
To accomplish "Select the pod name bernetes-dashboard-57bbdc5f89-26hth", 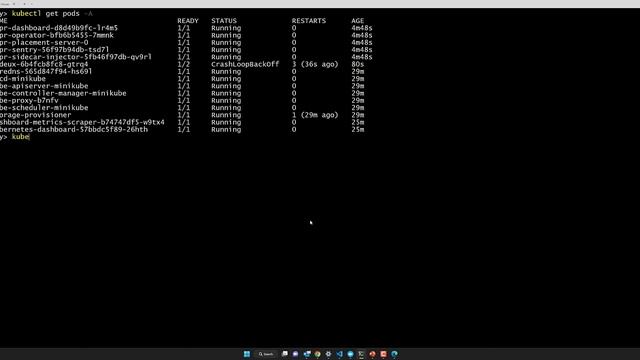I will (x=74, y=129).
